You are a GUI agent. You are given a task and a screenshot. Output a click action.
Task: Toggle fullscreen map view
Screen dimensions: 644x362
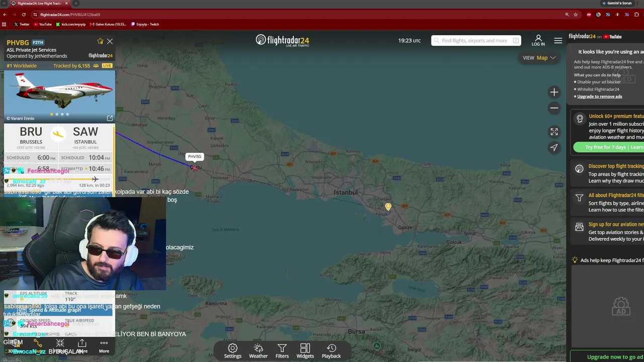(554, 132)
